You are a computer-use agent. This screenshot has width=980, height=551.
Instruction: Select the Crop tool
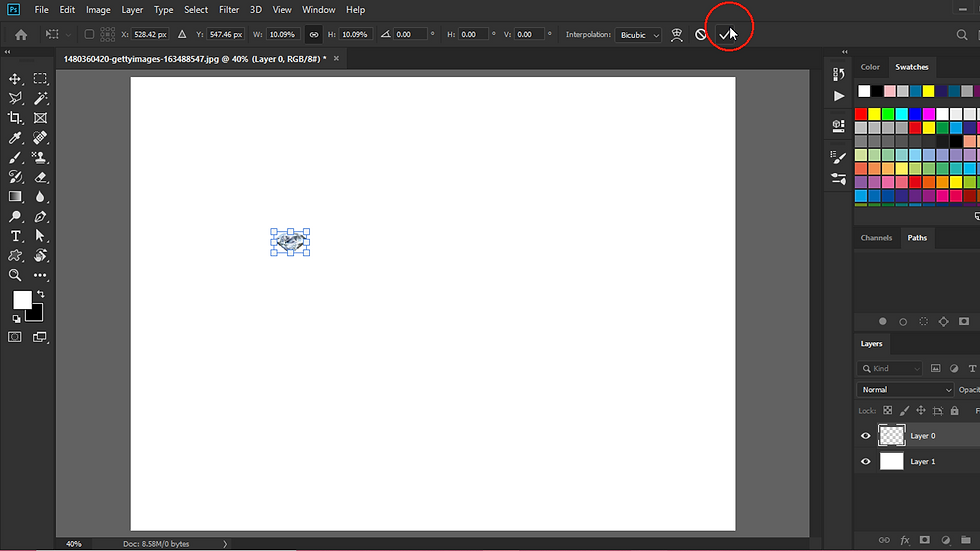click(15, 118)
